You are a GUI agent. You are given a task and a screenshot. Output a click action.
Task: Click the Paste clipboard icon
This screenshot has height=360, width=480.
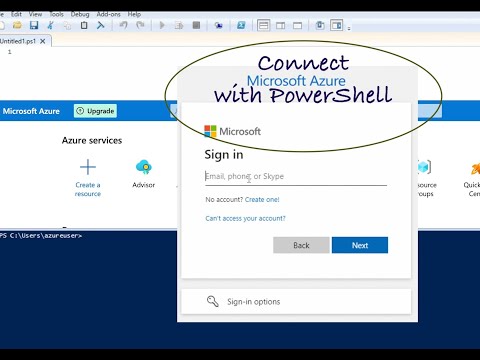point(84,25)
